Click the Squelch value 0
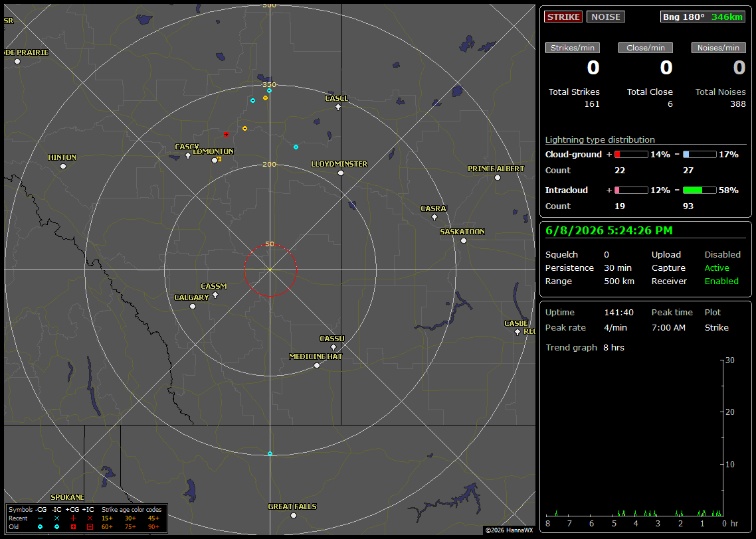Image resolution: width=756 pixels, height=539 pixels. click(x=607, y=255)
